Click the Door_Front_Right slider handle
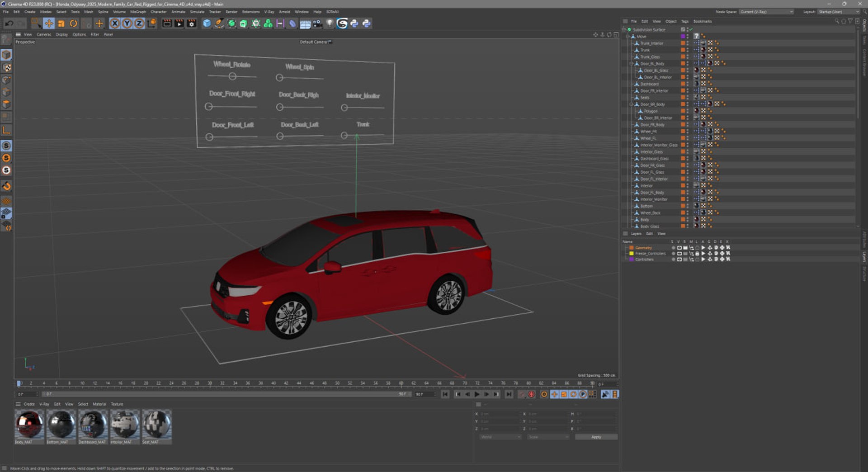 [x=208, y=107]
